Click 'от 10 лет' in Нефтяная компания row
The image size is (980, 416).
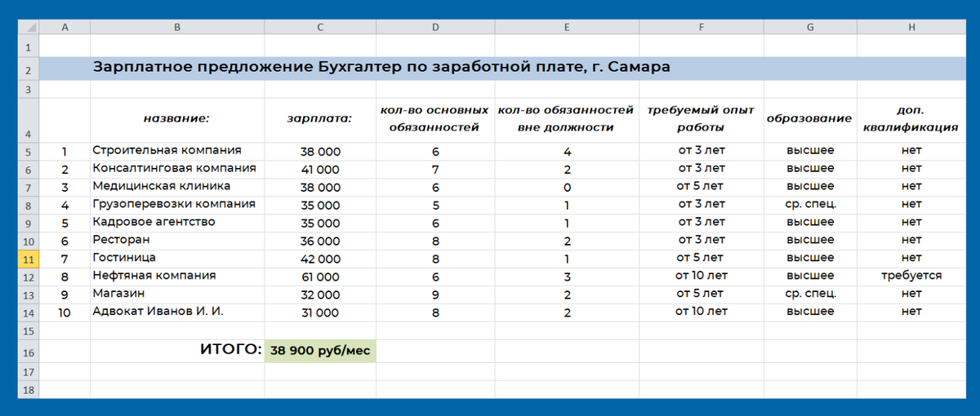pos(701,276)
